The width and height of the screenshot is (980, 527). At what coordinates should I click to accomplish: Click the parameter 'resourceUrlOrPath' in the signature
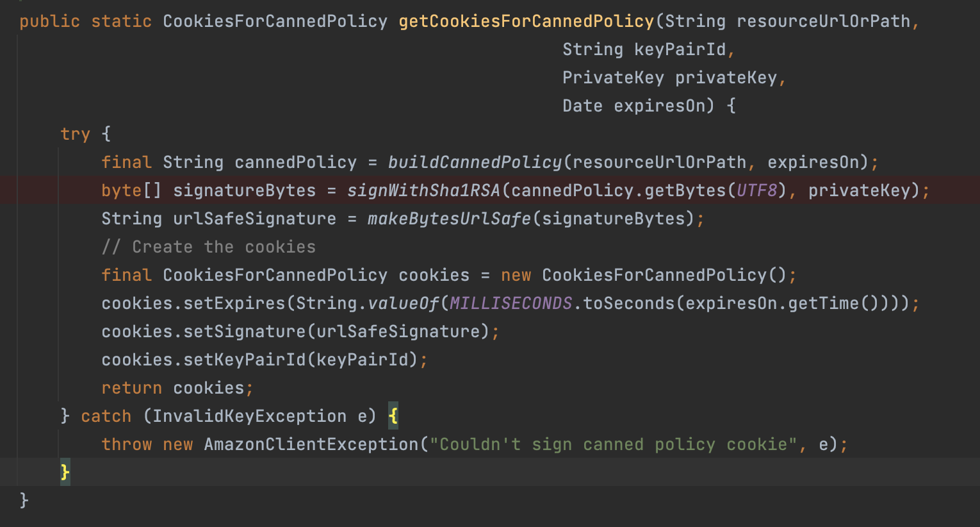824,21
